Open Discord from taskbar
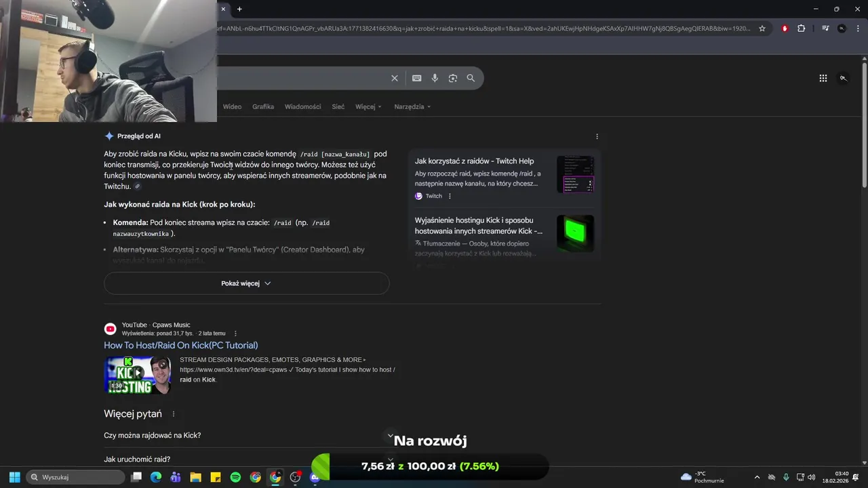868x488 pixels. point(315,477)
